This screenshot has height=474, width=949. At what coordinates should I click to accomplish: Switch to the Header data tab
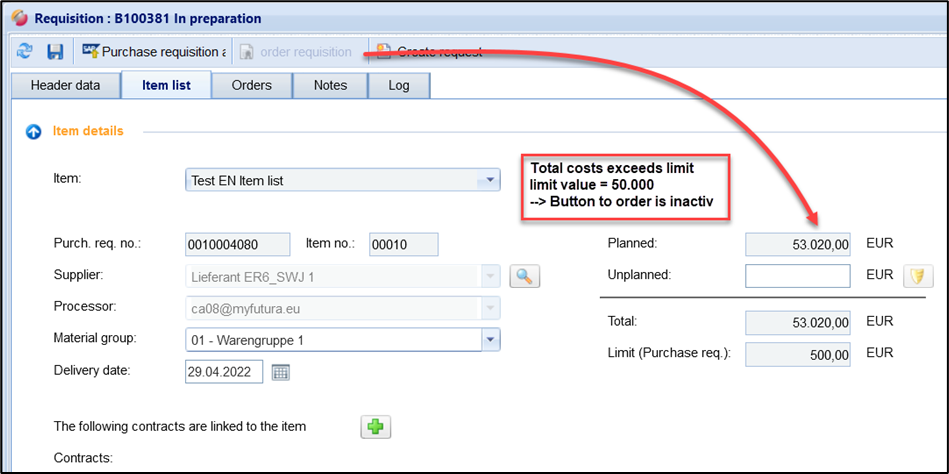pyautogui.click(x=65, y=86)
